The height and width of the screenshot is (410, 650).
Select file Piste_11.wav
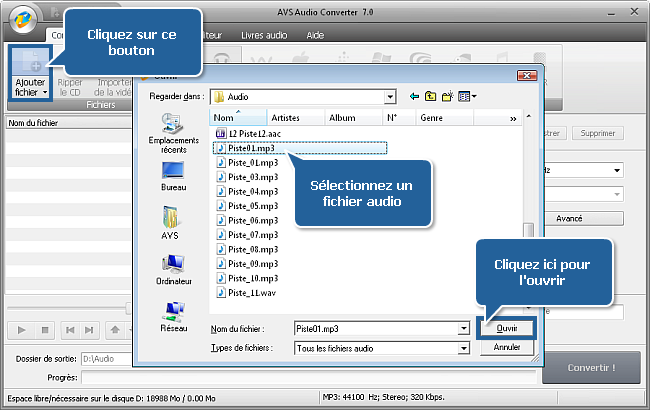(x=246, y=293)
